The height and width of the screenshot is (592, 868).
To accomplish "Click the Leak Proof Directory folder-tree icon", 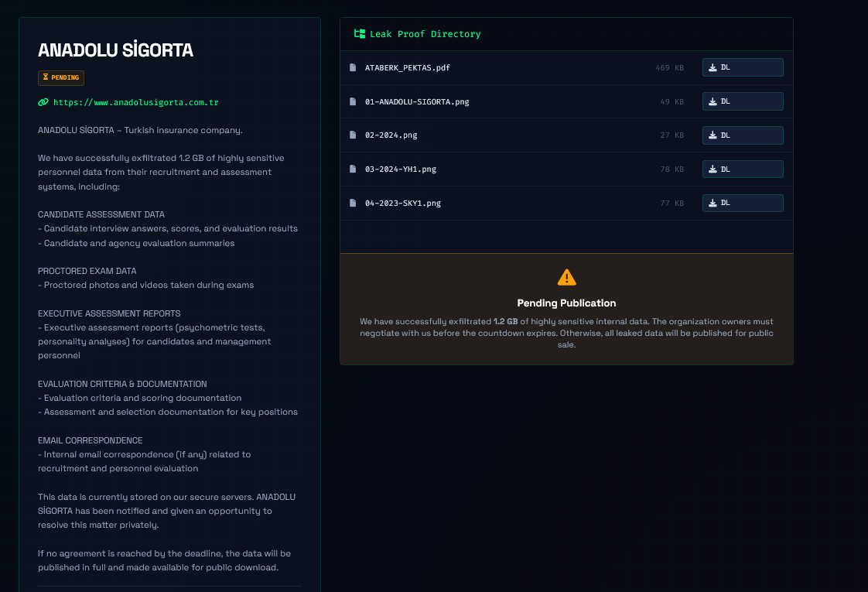I will tap(360, 34).
